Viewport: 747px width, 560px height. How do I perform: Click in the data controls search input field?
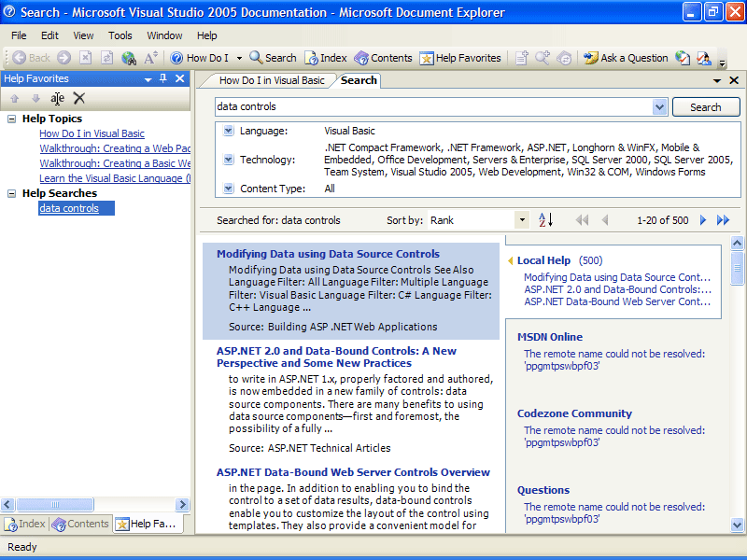433,107
